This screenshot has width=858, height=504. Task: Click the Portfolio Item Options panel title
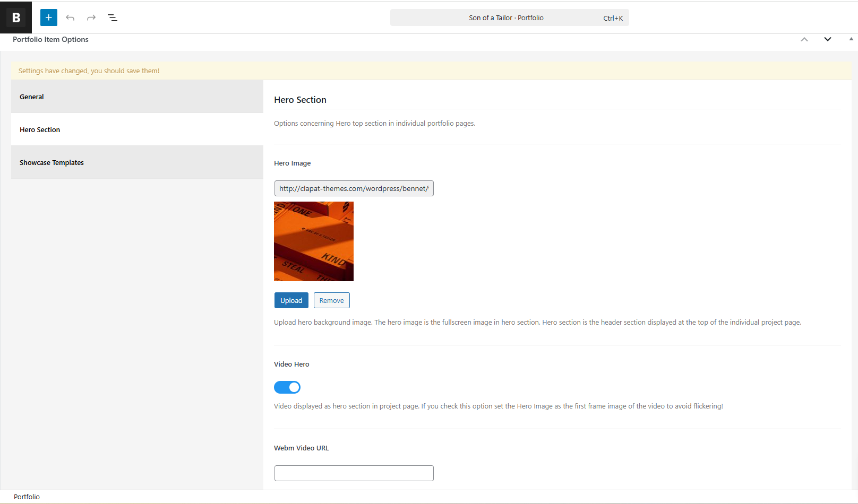click(x=50, y=39)
